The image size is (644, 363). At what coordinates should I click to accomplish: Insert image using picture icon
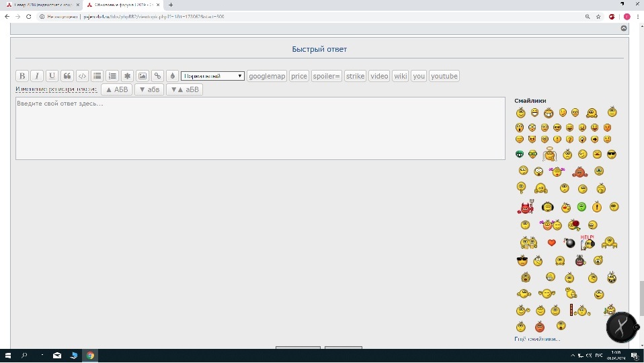click(x=143, y=76)
